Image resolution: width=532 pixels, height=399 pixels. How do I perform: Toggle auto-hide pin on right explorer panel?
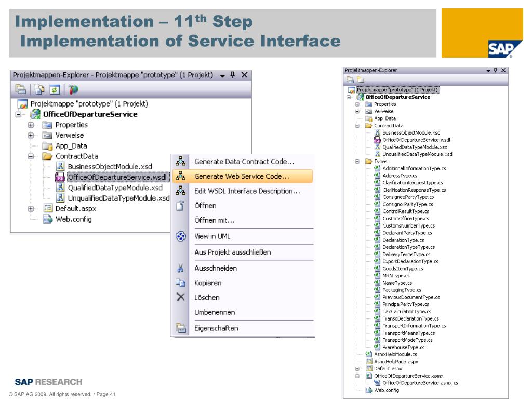click(494, 70)
